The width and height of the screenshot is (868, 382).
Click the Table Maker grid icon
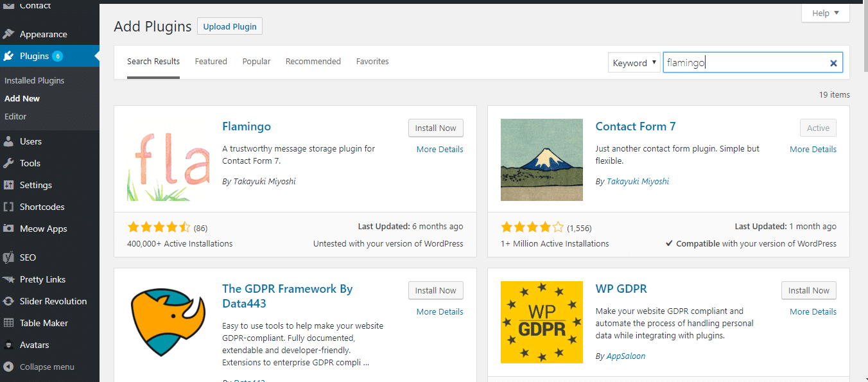[x=8, y=323]
